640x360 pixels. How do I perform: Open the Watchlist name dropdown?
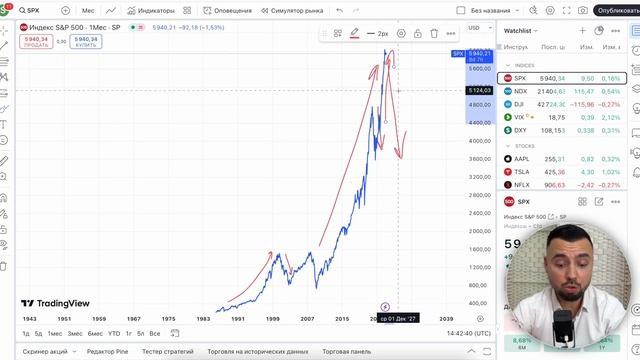tap(520, 31)
